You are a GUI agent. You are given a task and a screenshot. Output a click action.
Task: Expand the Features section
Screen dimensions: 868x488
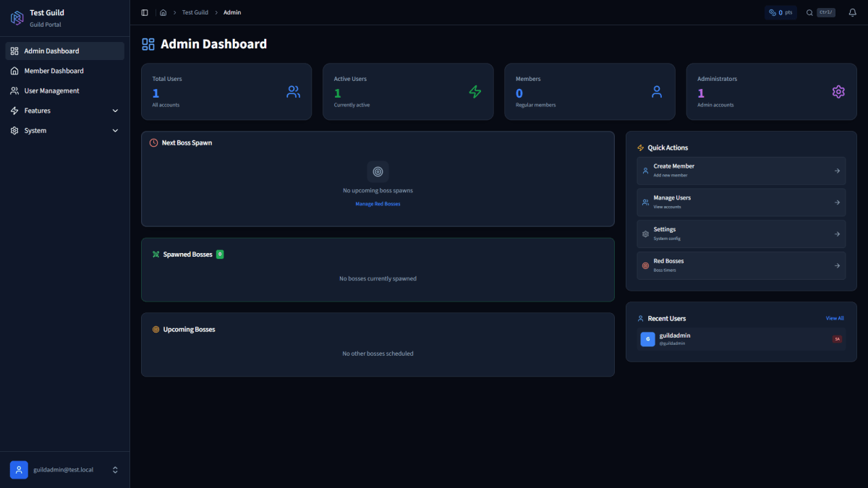(x=64, y=110)
